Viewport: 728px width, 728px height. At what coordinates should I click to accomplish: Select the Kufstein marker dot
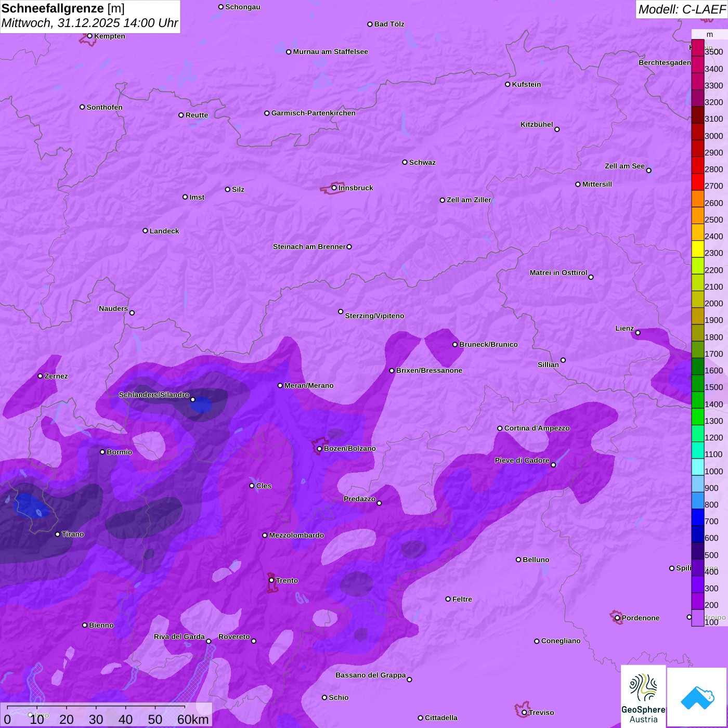pyautogui.click(x=508, y=84)
